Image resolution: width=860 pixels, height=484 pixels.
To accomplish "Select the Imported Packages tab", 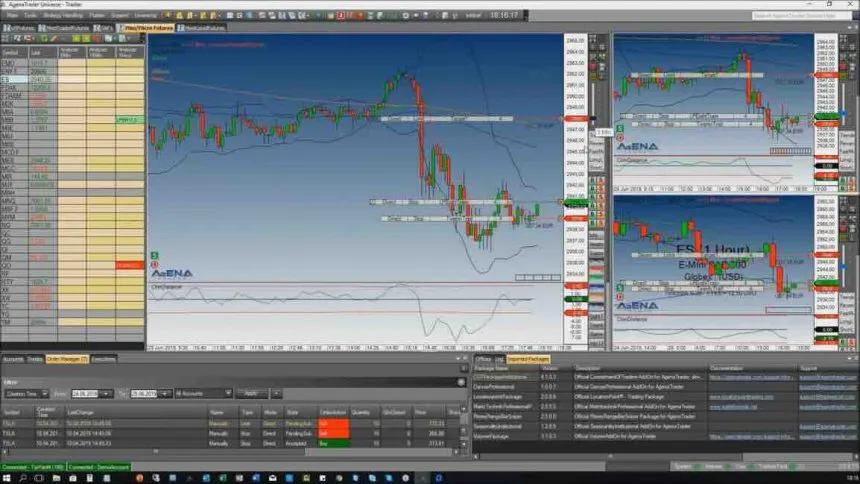I will click(528, 359).
